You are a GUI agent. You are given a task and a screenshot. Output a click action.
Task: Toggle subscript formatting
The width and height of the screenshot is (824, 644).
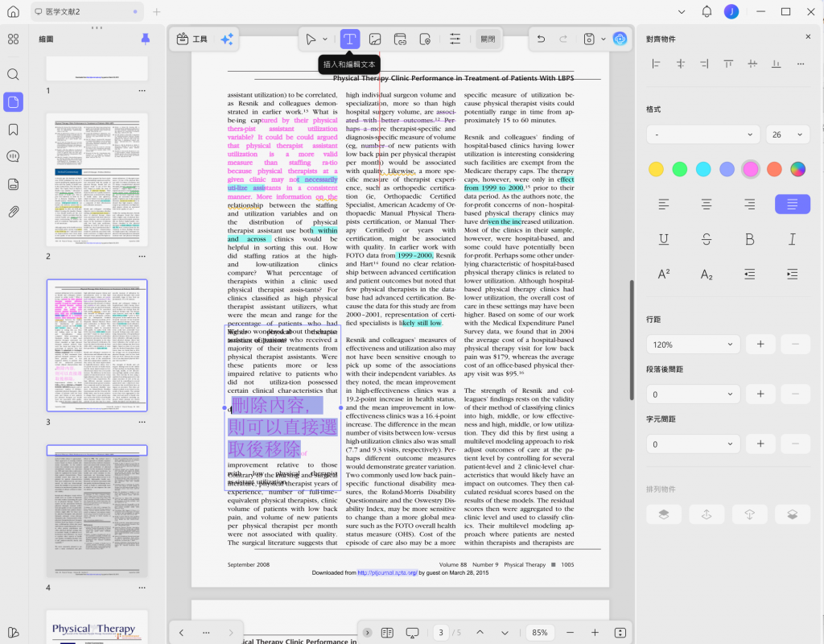(707, 274)
